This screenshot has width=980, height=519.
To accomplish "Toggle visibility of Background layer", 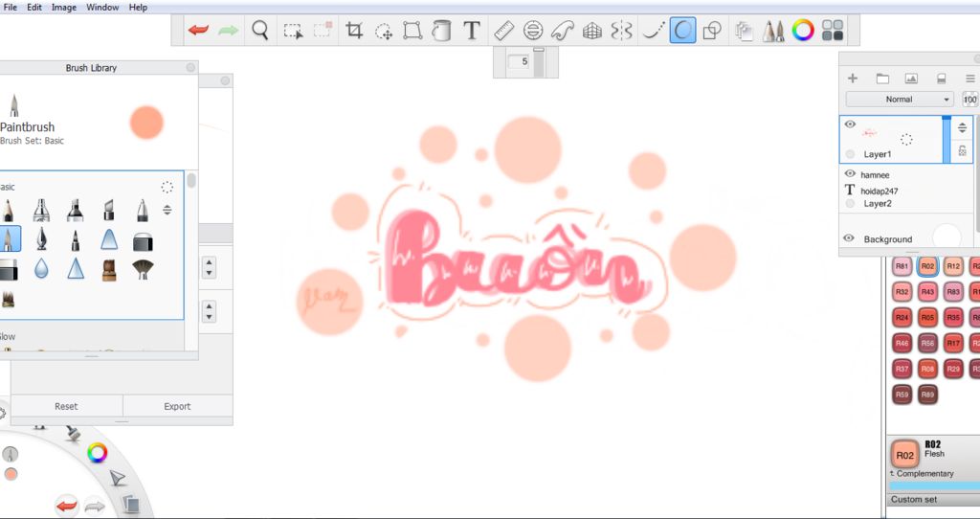I will (x=850, y=238).
